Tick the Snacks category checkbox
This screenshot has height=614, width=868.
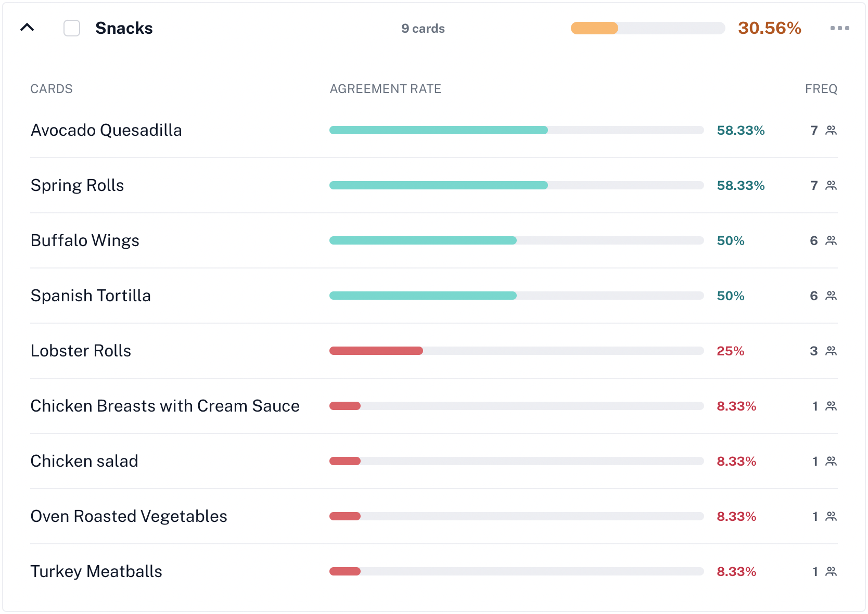coord(72,28)
